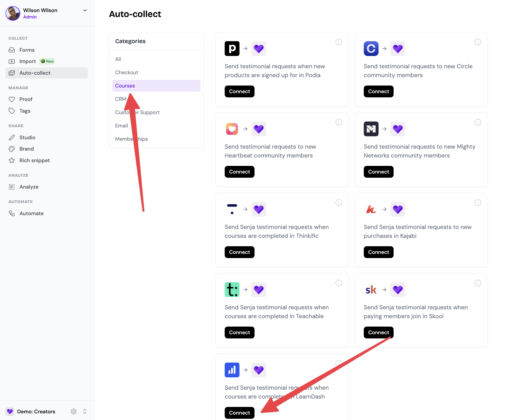The width and height of the screenshot is (511, 420).
Task: Connect the Skool integration
Action: coord(379,332)
